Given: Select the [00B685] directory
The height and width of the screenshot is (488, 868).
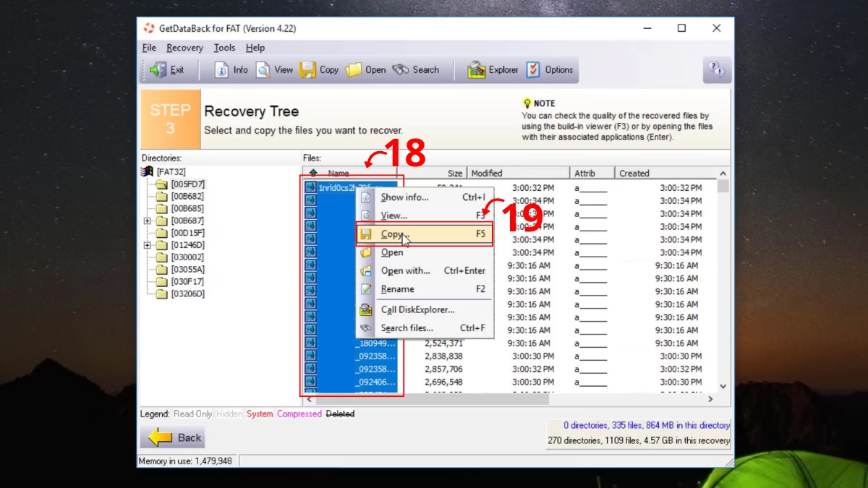Looking at the screenshot, I should pos(187,209).
